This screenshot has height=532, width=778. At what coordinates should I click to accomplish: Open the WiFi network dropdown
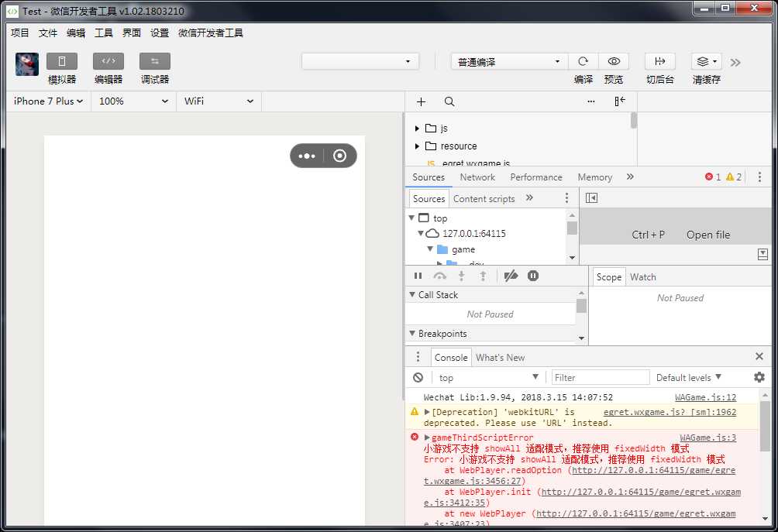click(x=219, y=101)
